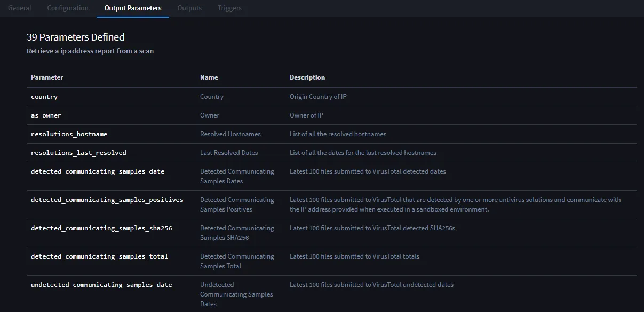The image size is (644, 312).
Task: Click 'Detected Communicating Samples Total' name
Action: [x=237, y=261]
